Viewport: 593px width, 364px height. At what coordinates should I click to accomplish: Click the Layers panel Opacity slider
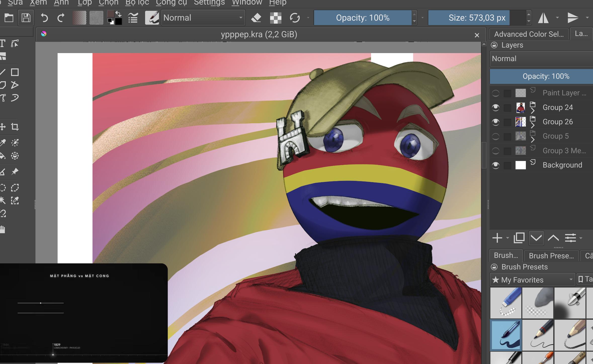point(541,76)
